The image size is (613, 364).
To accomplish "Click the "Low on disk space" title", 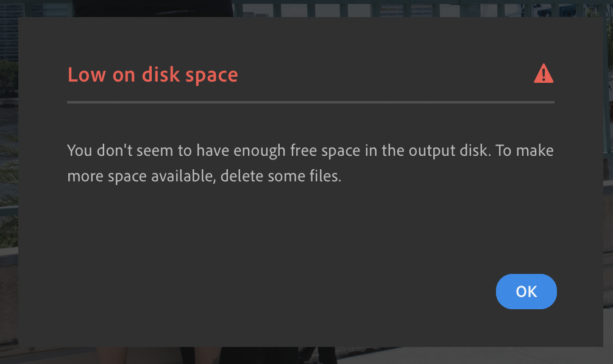I will (152, 75).
